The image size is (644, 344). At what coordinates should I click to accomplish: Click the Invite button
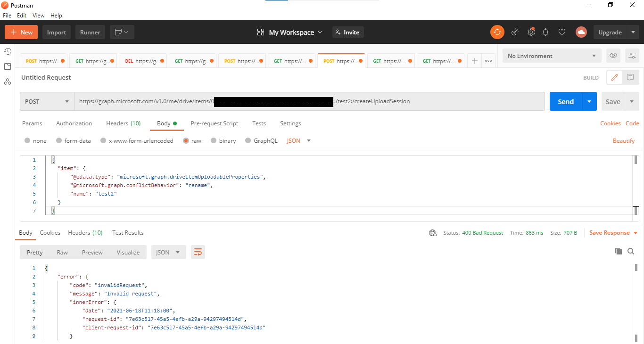[348, 32]
